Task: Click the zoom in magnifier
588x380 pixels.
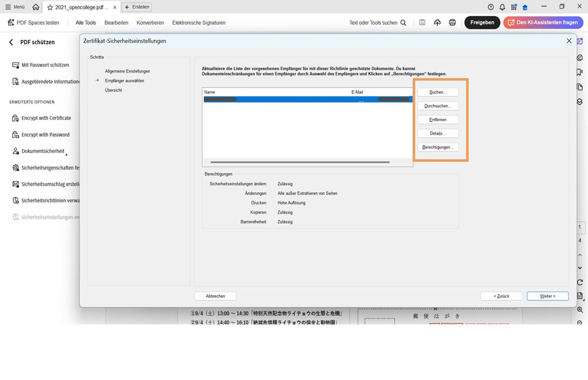Action: click(580, 310)
